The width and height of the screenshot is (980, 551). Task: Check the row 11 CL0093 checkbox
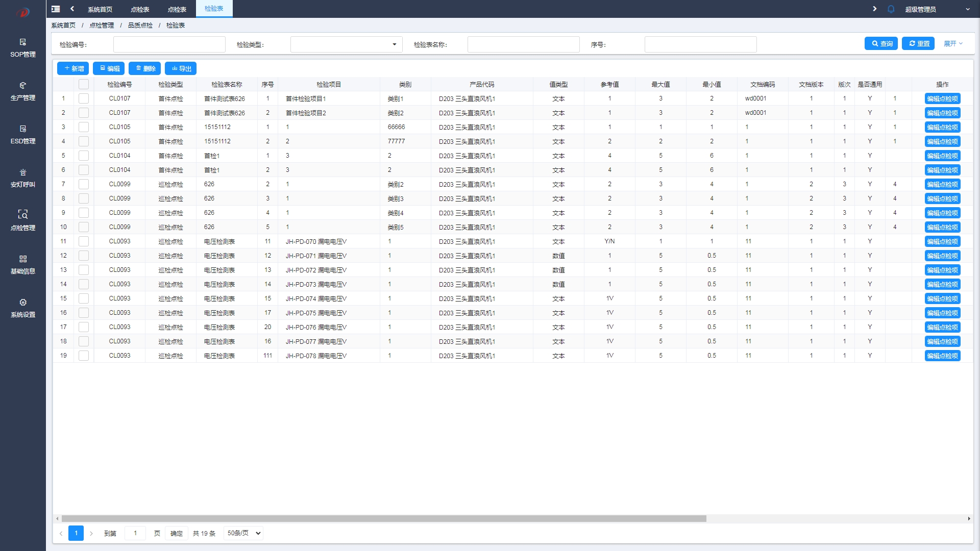pyautogui.click(x=84, y=241)
